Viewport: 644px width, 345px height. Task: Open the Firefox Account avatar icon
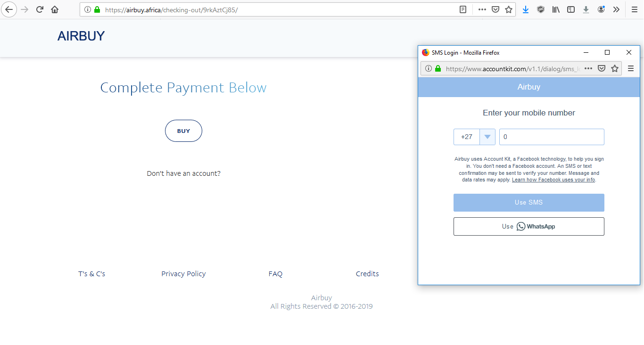pos(601,9)
